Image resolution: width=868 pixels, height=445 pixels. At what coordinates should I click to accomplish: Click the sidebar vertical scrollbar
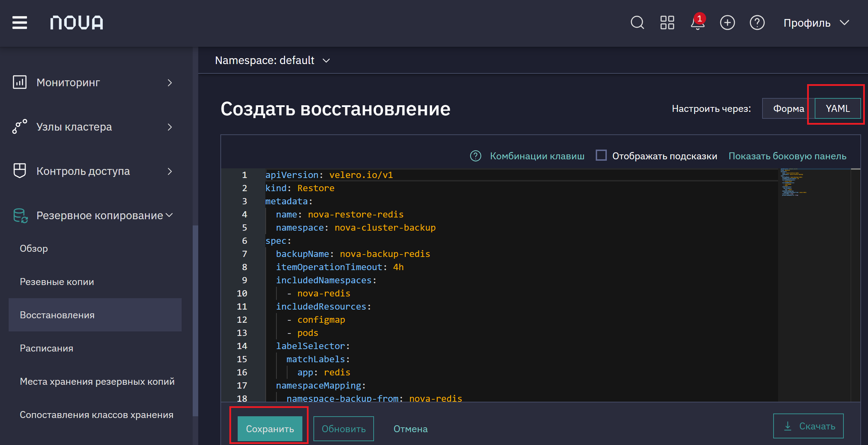[x=195, y=320]
